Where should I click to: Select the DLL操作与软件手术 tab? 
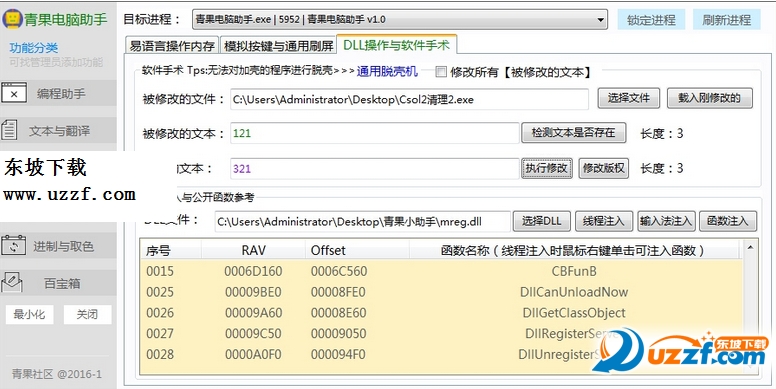coord(396,45)
